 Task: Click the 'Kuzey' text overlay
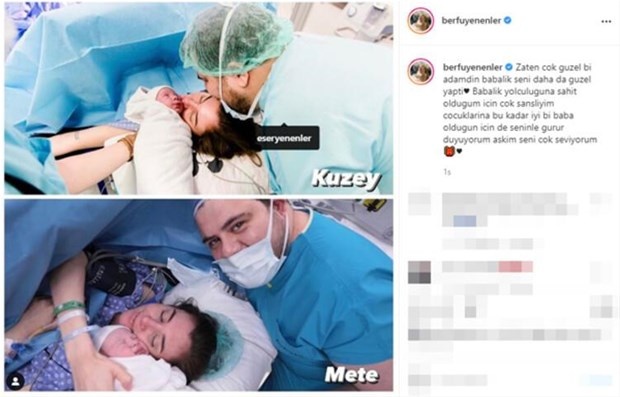[x=346, y=180]
